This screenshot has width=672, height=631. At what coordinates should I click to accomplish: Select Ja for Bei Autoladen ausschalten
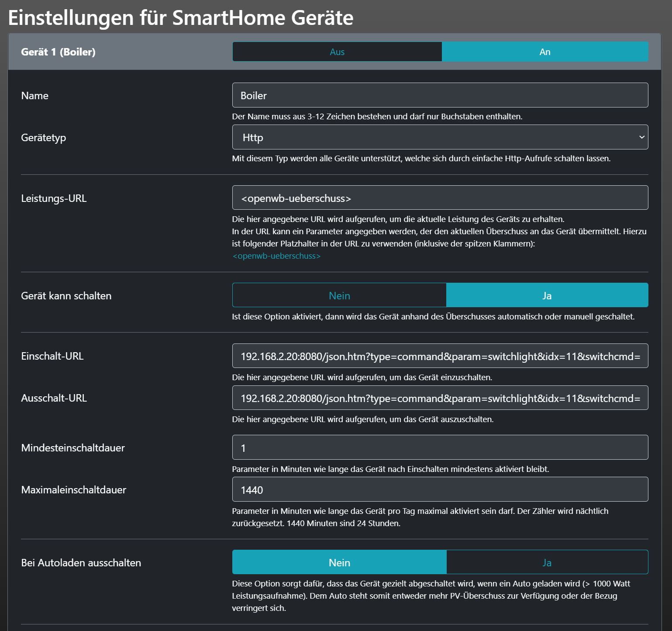pos(547,562)
